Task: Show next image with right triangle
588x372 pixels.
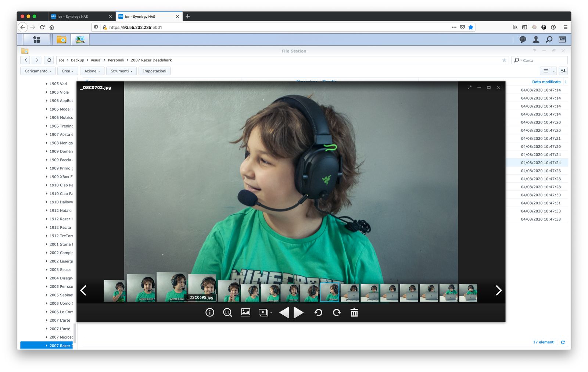Action: click(x=299, y=312)
